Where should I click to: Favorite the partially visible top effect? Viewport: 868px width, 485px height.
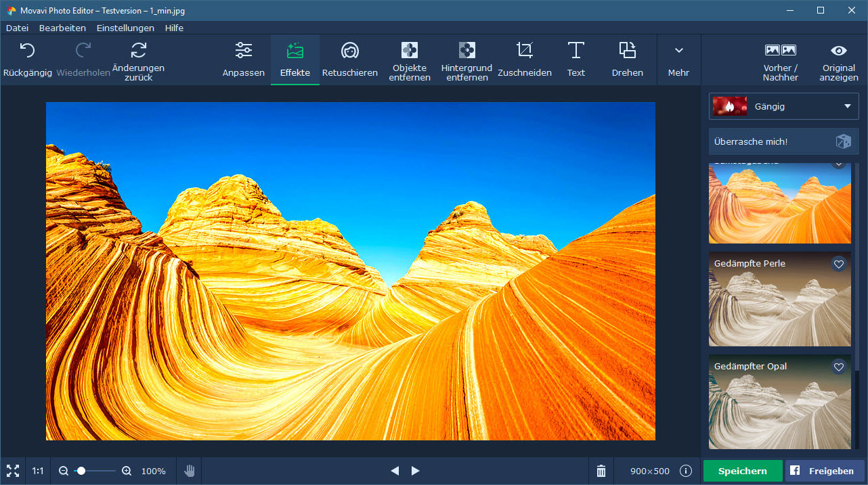coord(839,164)
